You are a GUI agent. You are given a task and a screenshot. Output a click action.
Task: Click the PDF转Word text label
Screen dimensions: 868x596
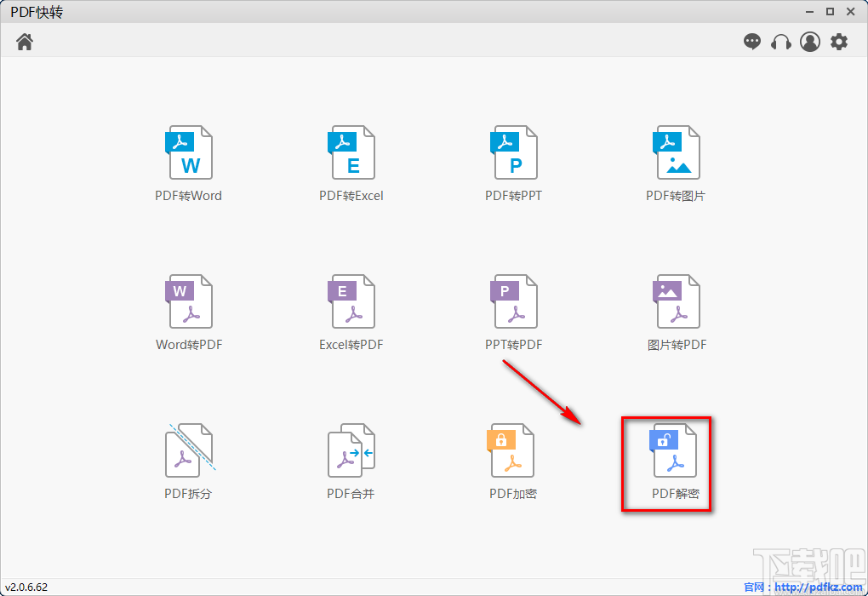click(188, 196)
